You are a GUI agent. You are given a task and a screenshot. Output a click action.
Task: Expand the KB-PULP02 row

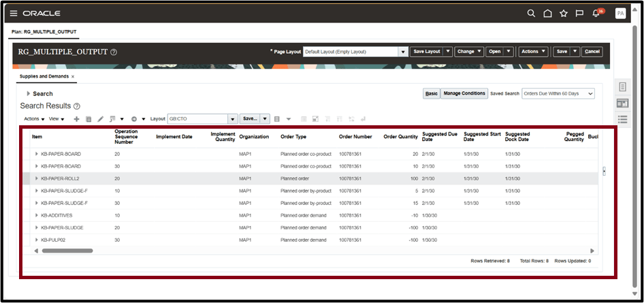click(37, 240)
